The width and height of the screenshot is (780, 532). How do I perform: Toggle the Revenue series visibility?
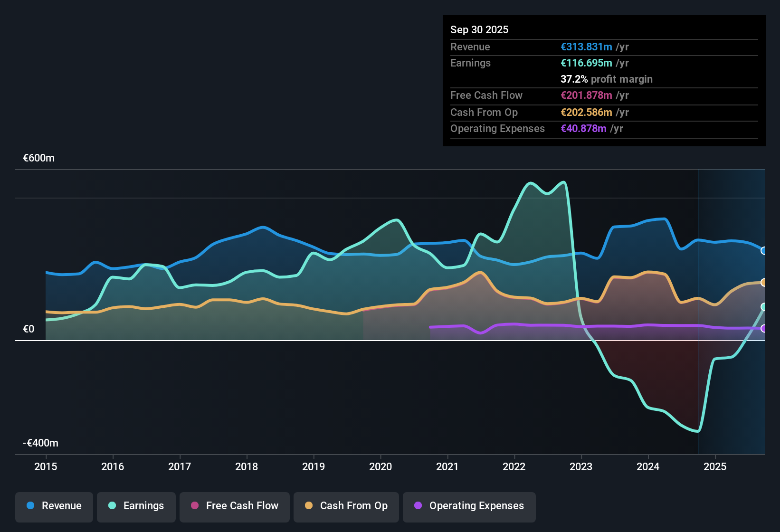point(54,506)
